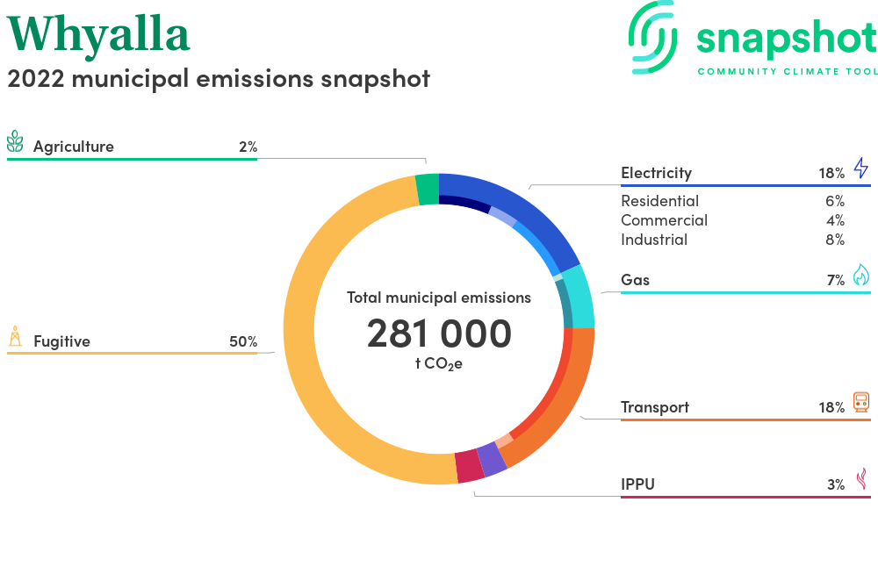
Task: Click the snapshot Community Climate Tool wordmark
Action: (787, 47)
